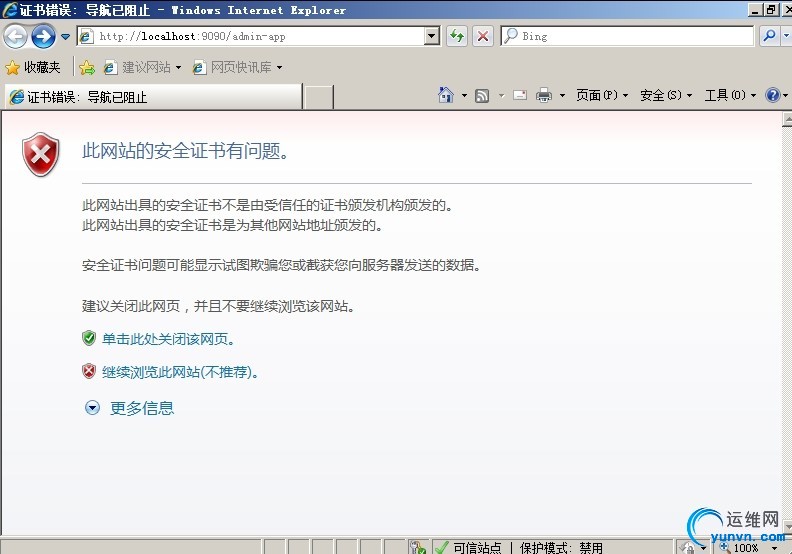Open the 建议网站 suggested sites link
The width and height of the screenshot is (792, 554).
pyautogui.click(x=142, y=67)
